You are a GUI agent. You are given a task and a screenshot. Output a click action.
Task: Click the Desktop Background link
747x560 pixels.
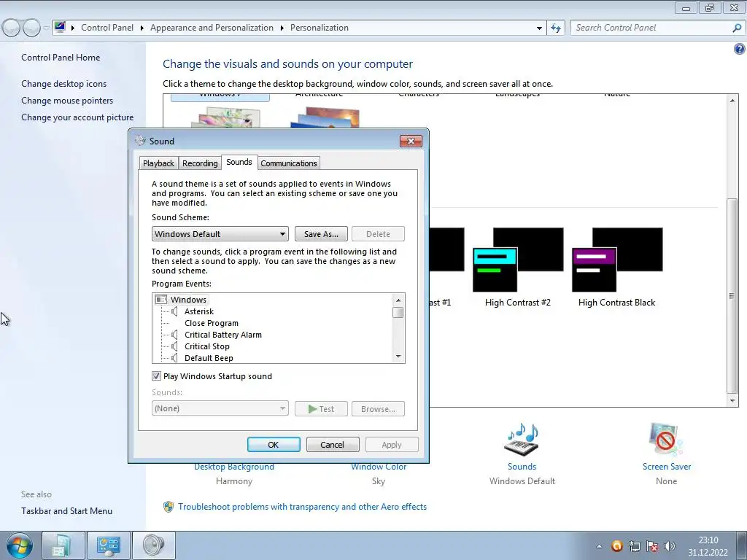tap(234, 467)
